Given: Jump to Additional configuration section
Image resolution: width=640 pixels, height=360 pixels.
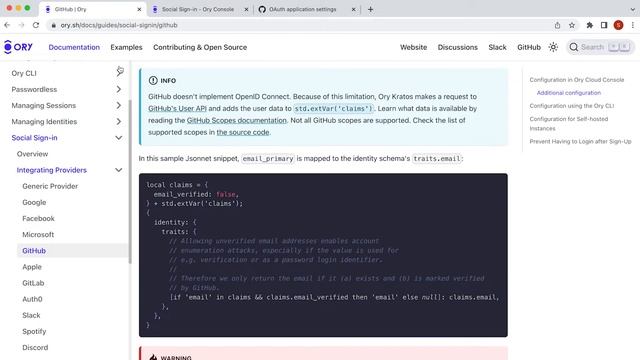Looking at the screenshot, I should pos(569,93).
